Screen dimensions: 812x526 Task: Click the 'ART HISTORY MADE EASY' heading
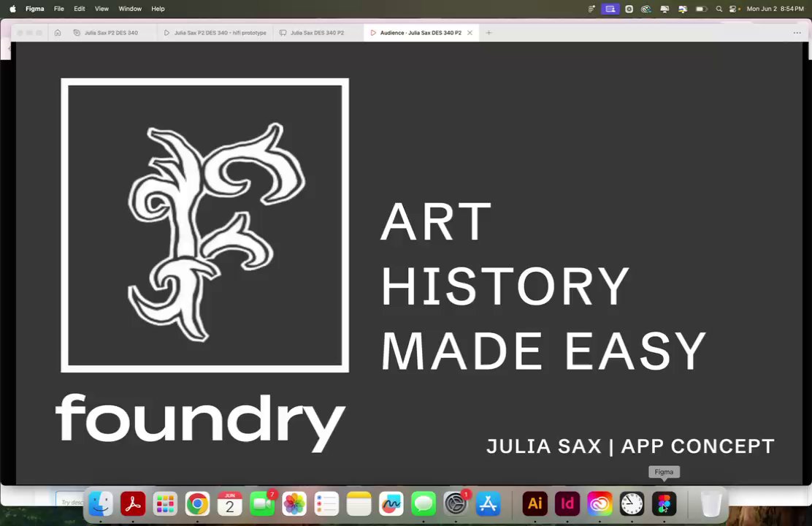tap(543, 286)
